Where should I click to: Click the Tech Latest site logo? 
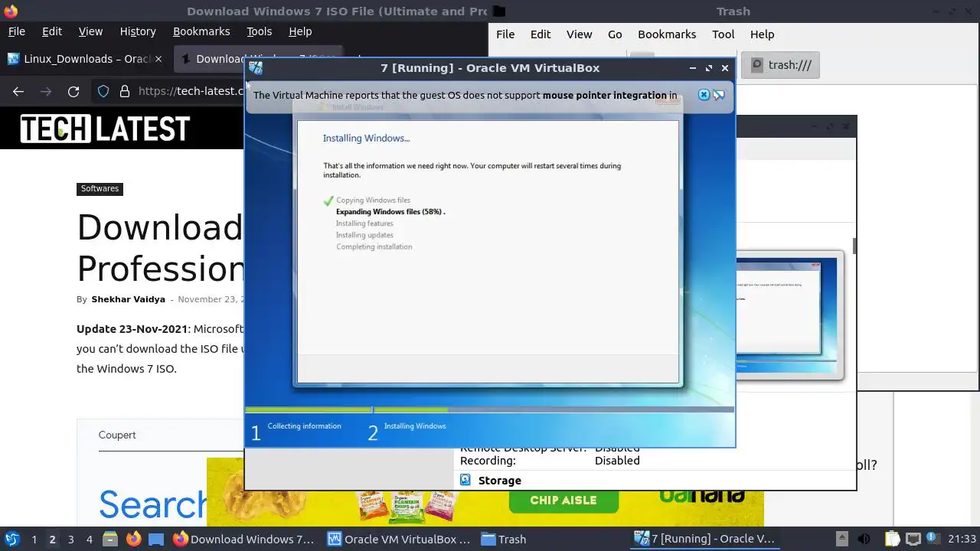click(x=105, y=129)
